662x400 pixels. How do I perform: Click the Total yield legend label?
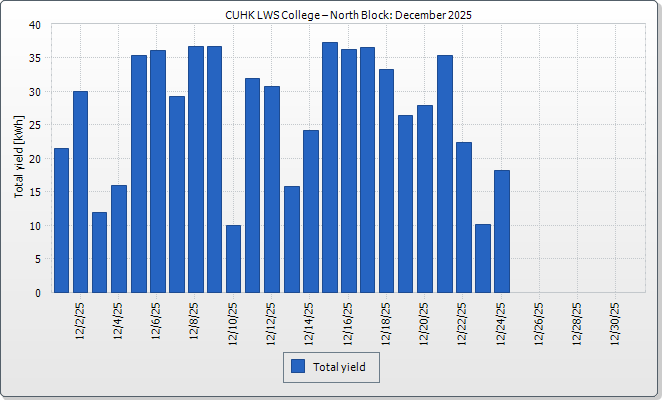339,368
